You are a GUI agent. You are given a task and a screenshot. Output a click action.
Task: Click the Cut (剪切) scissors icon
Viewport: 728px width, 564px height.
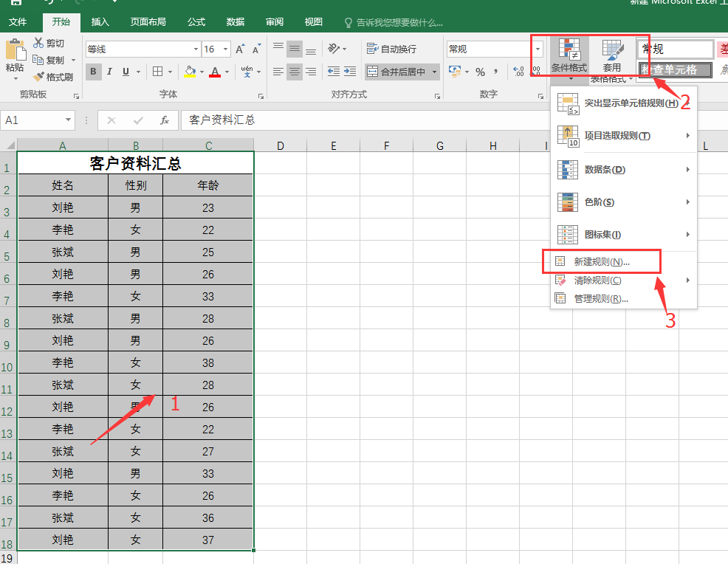pos(38,44)
